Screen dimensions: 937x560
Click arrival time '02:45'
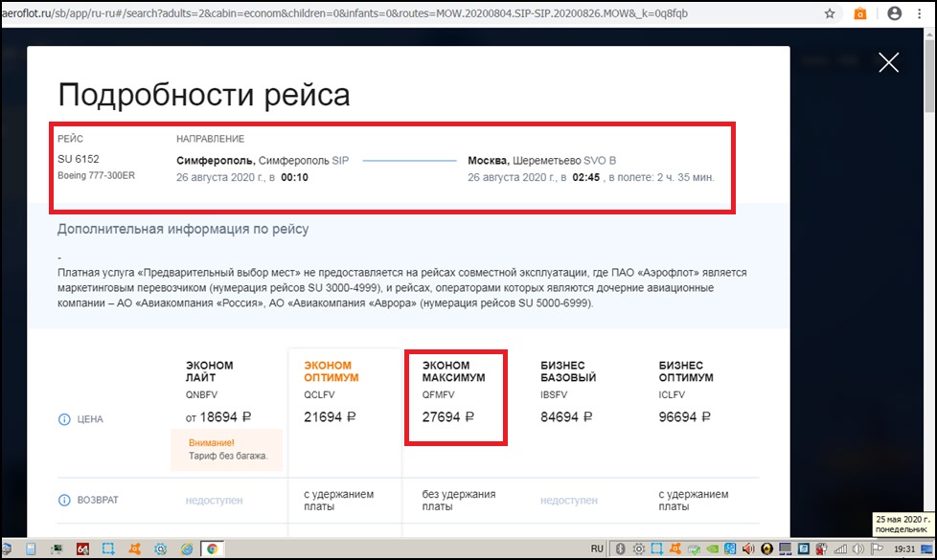[585, 177]
